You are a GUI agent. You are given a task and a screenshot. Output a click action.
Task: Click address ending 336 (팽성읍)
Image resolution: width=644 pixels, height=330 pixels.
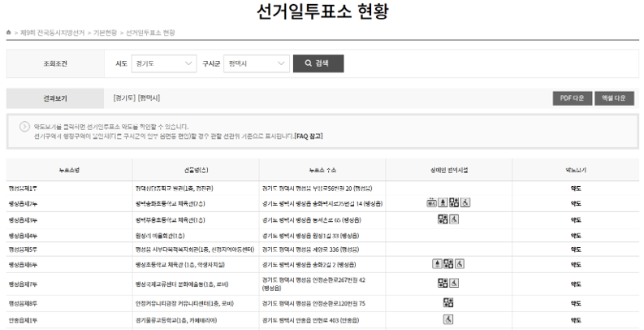coord(310,250)
